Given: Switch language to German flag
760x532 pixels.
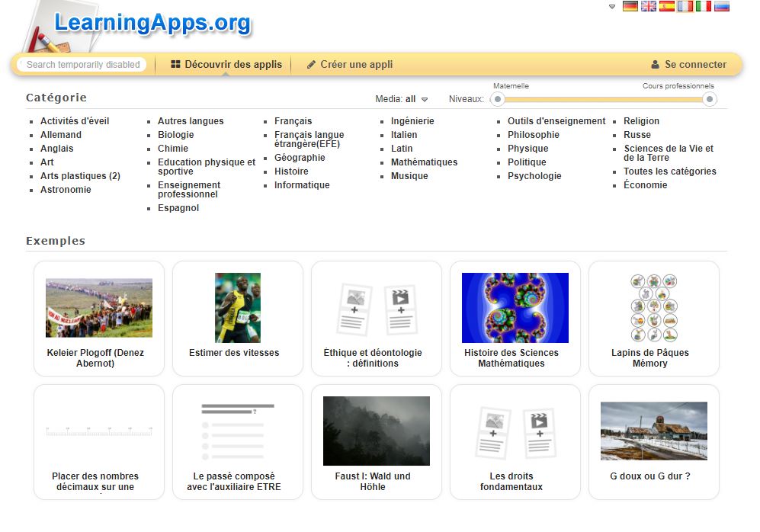Looking at the screenshot, I should pos(630,6).
